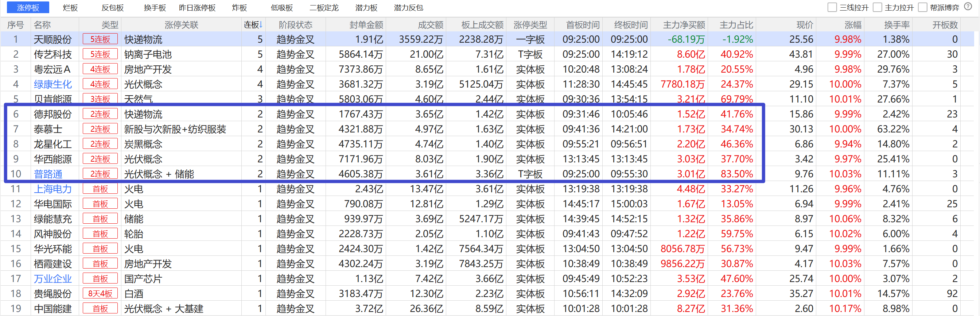Screen dimensions: 980x316
Task: Switch to the 涨停板 tab
Action: pos(28,8)
